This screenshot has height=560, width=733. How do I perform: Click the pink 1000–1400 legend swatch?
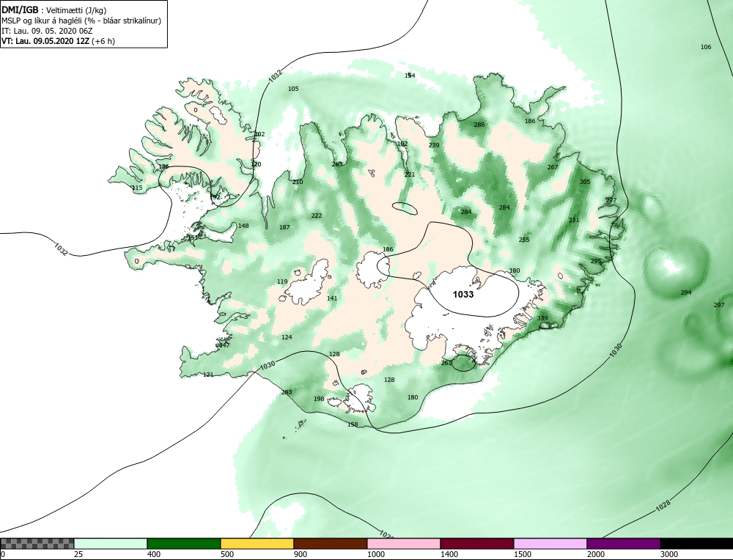(x=403, y=543)
